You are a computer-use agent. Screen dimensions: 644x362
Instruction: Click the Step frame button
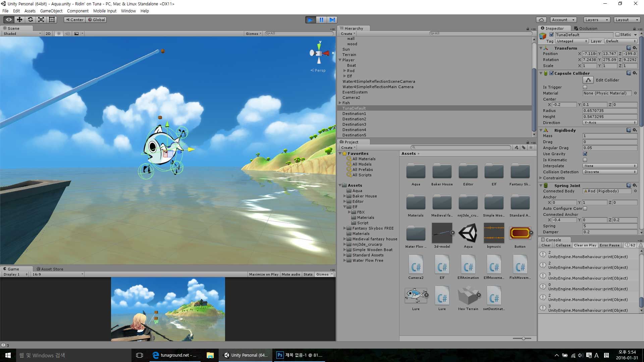pyautogui.click(x=332, y=20)
